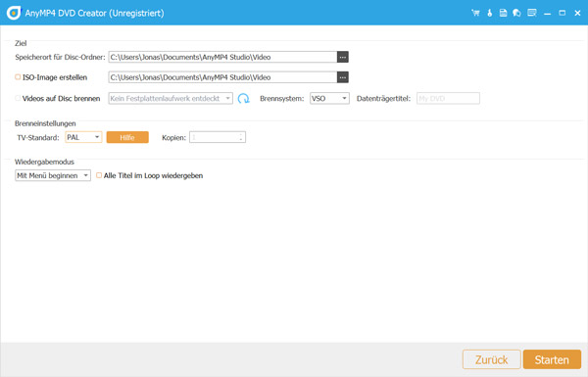Screen dimensions: 588x377
Task: Toggle Videos auf Disc brennen checkbox
Action: point(18,98)
